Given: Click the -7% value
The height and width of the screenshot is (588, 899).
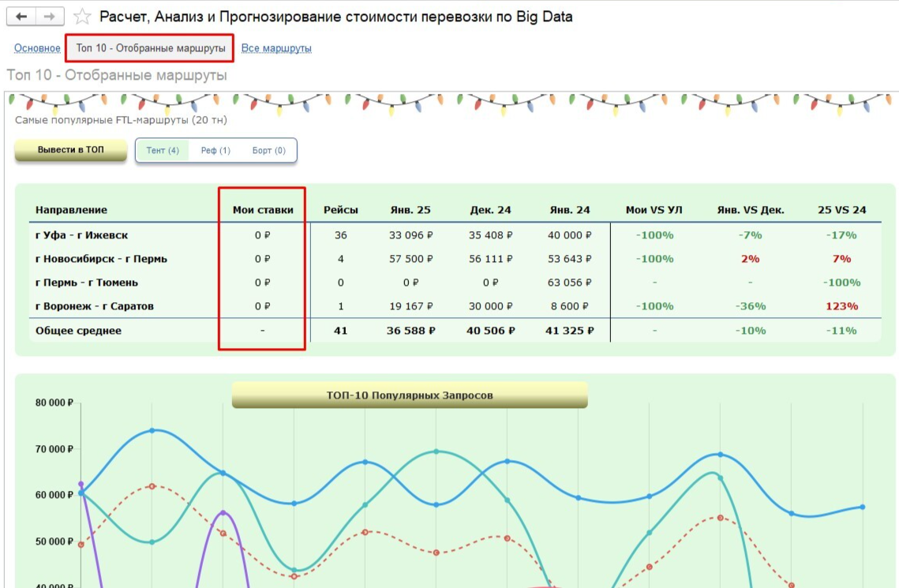Looking at the screenshot, I should point(751,235).
